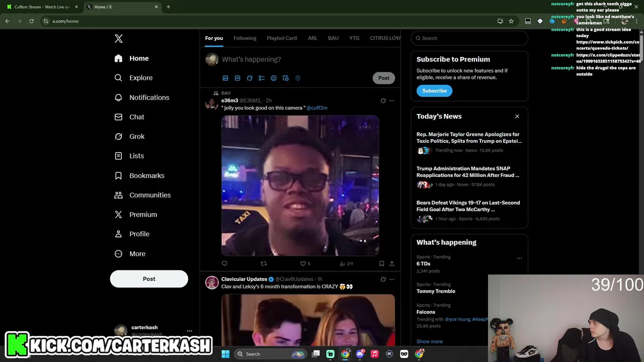
Task: Reload the page in browser toolbar
Action: (31, 21)
